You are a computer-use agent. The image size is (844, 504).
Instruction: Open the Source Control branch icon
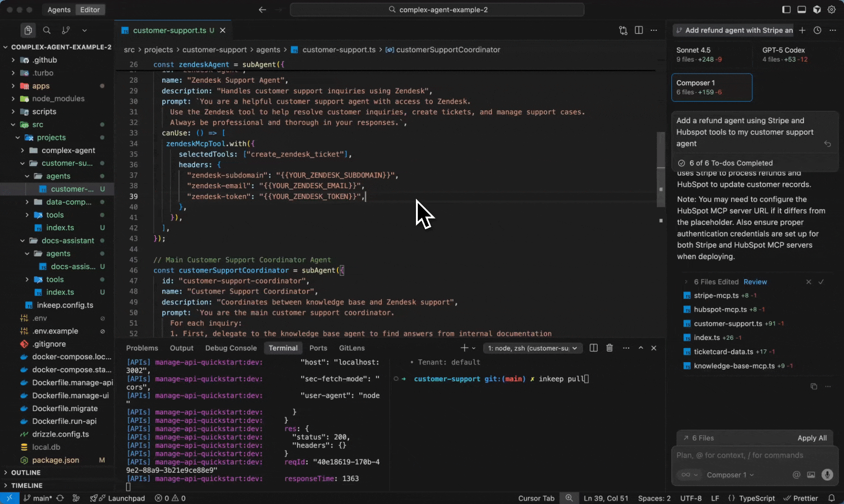tap(66, 30)
